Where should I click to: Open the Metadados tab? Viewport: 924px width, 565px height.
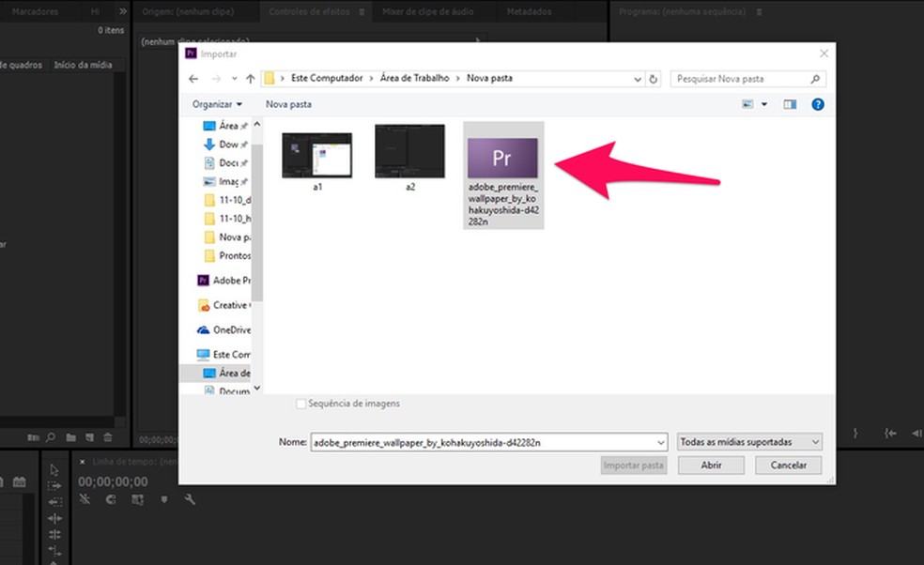click(x=530, y=11)
